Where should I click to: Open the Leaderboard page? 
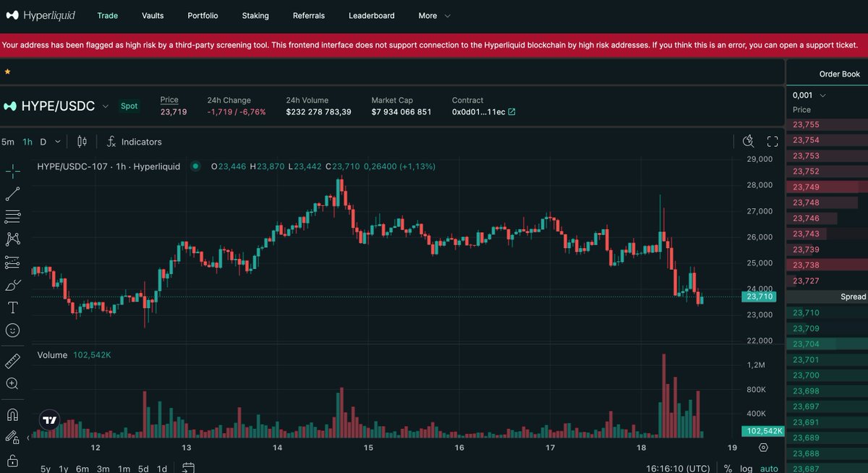(372, 15)
